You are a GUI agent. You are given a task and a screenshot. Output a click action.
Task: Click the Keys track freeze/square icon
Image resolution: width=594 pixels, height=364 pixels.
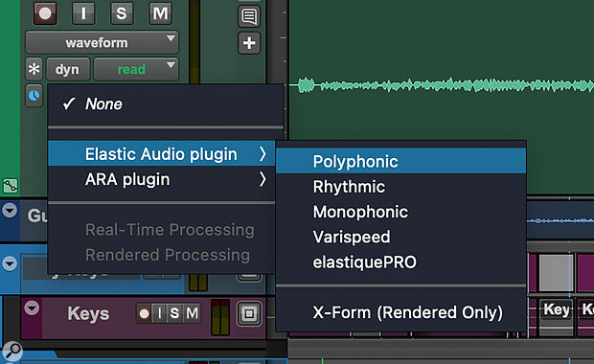click(x=249, y=313)
